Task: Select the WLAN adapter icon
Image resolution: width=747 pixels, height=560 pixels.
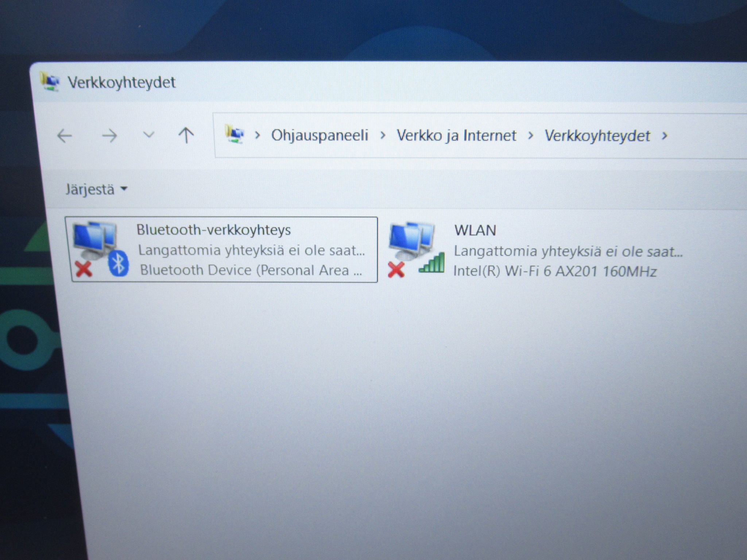Action: pos(416,250)
